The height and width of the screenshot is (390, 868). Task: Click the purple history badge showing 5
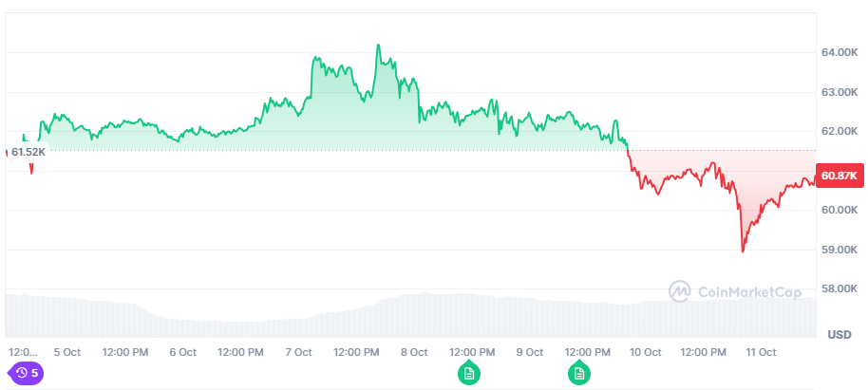click(x=27, y=373)
